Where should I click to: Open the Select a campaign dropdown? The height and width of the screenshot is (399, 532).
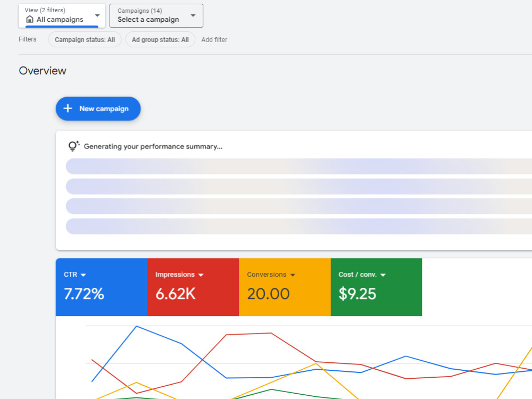point(156,15)
